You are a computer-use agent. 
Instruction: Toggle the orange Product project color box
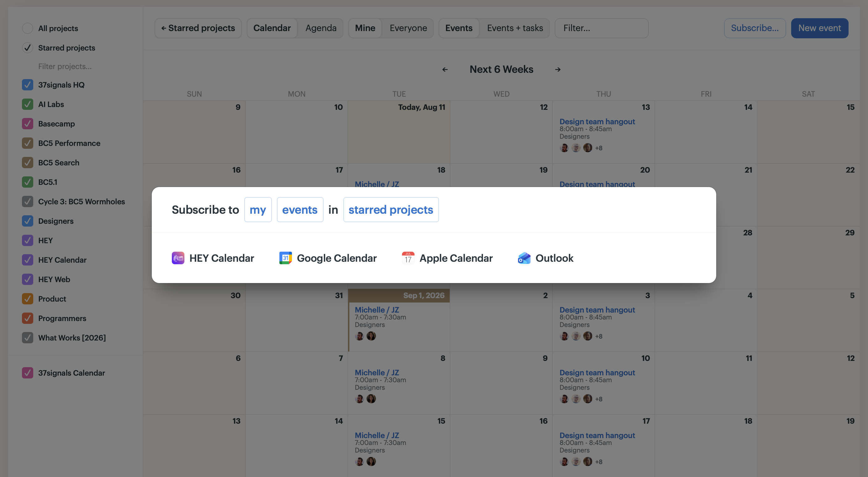[x=28, y=299]
